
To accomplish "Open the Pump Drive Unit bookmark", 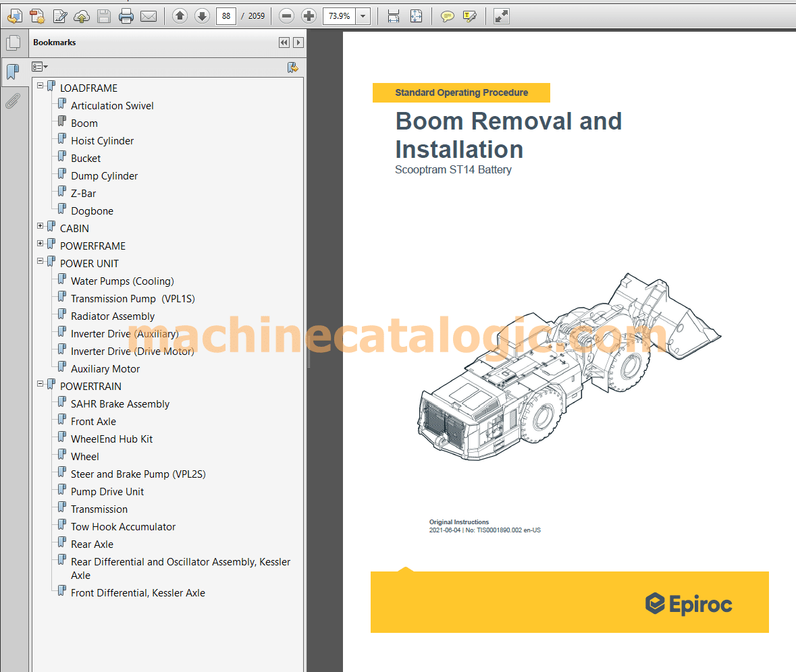I will 107,492.
